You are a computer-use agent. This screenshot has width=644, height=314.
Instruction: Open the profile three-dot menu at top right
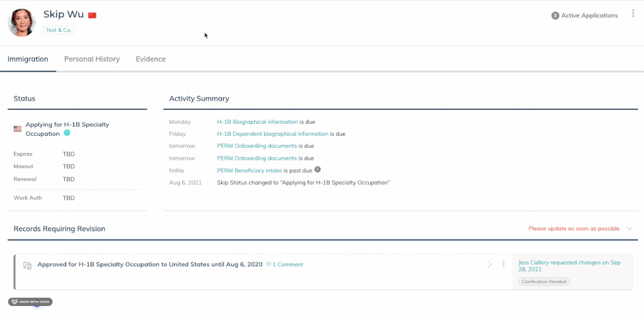[633, 13]
